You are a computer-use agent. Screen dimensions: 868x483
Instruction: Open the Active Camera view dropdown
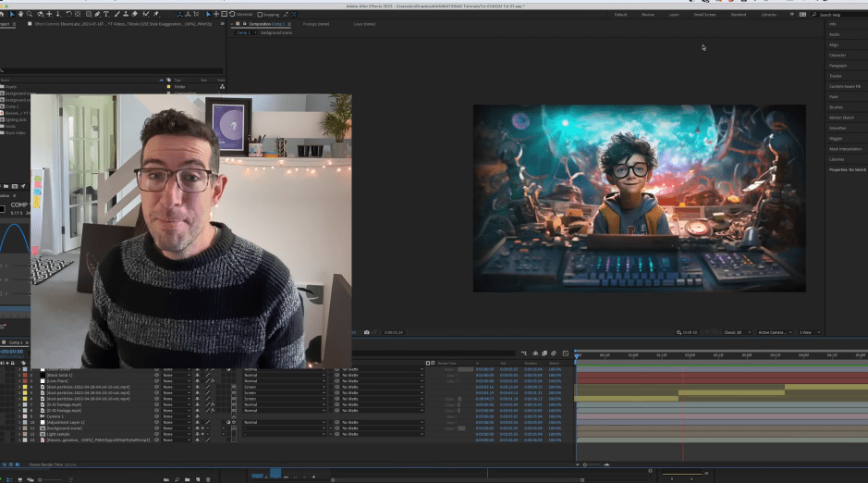tap(774, 332)
